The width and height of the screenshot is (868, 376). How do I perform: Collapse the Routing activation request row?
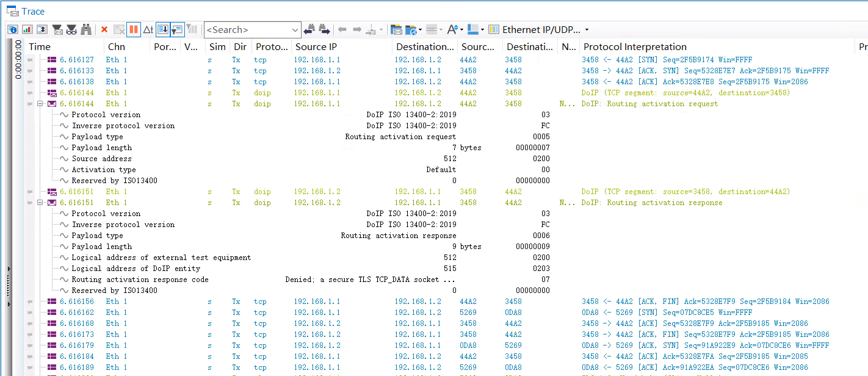[40, 104]
